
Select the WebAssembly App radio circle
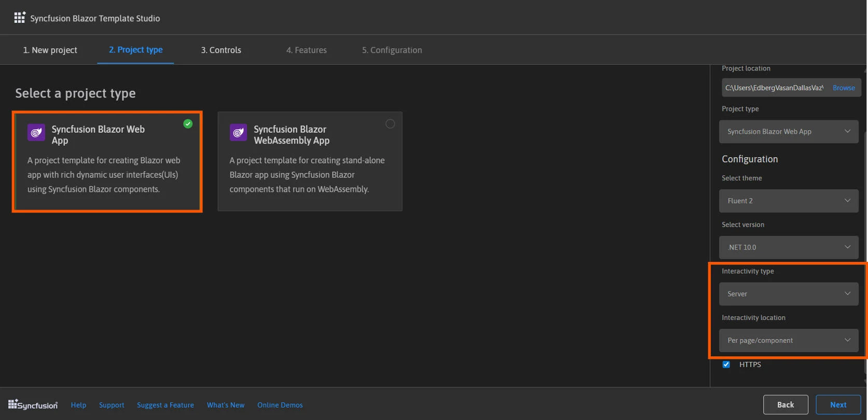[x=390, y=123]
